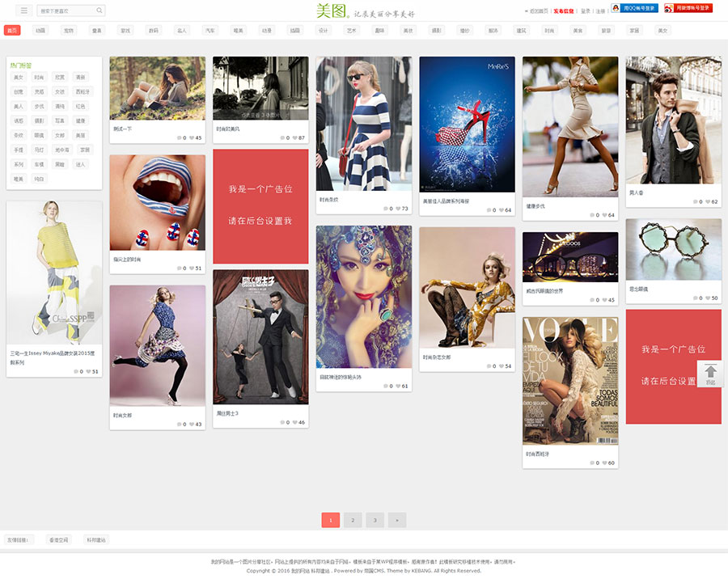
Task: Click the search input field
Action: pyautogui.click(x=65, y=11)
